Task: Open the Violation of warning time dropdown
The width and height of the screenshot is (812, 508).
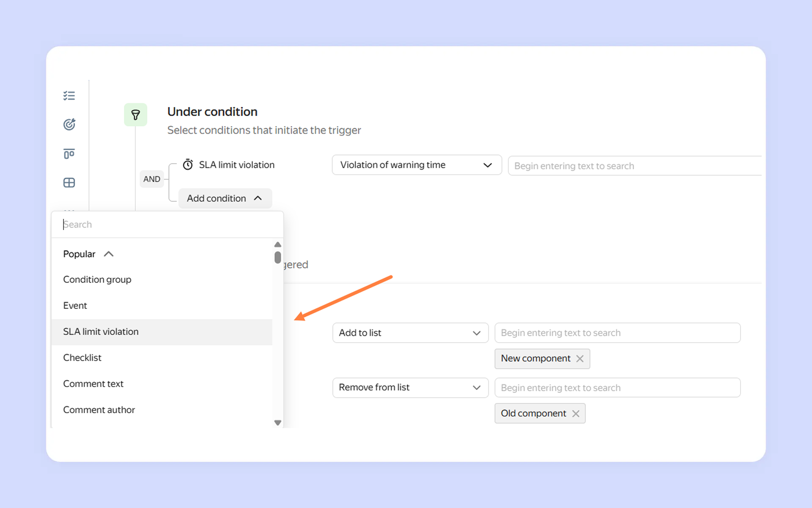Action: tap(416, 165)
